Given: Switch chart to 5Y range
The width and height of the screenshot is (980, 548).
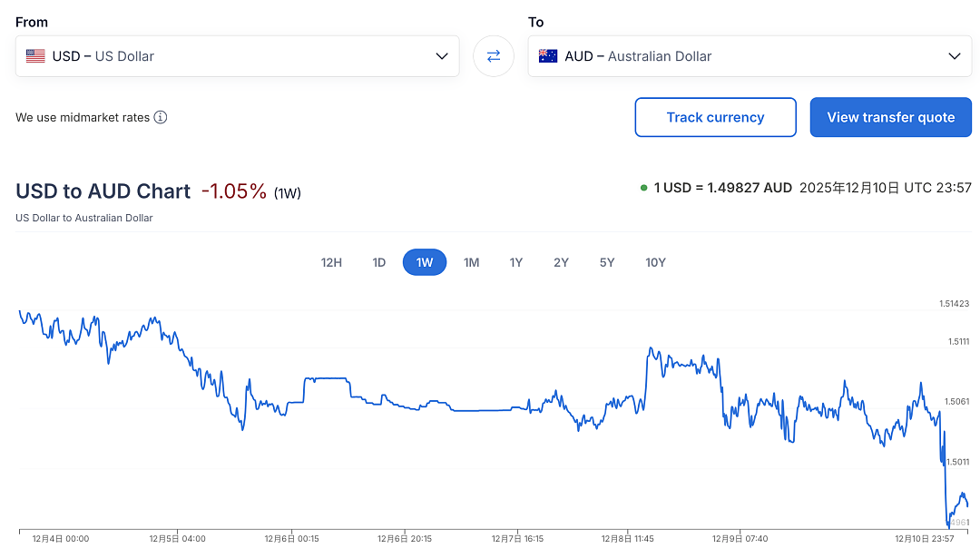Looking at the screenshot, I should [607, 262].
